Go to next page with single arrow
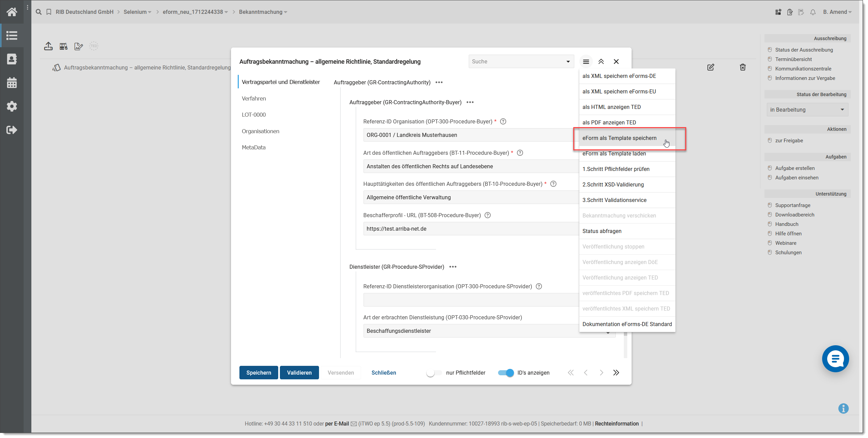Screen dimensions: 868x438 (x=601, y=373)
